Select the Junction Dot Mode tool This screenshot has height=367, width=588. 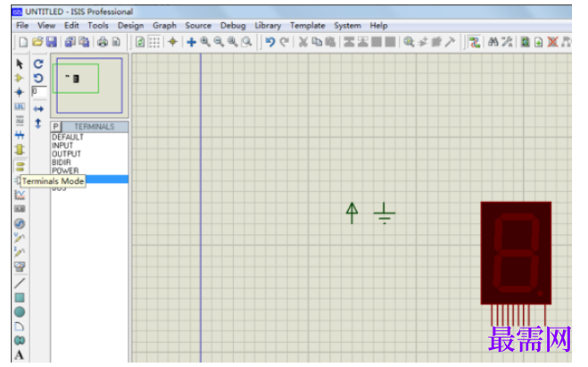click(20, 92)
